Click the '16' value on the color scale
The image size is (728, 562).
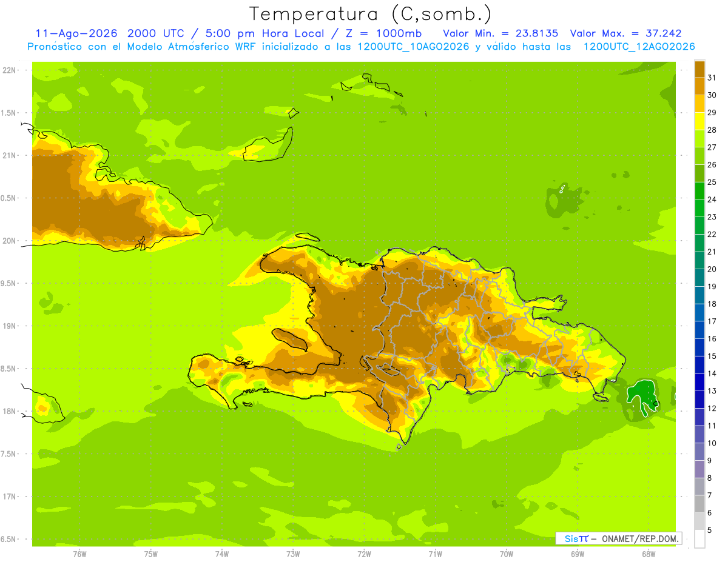click(712, 339)
